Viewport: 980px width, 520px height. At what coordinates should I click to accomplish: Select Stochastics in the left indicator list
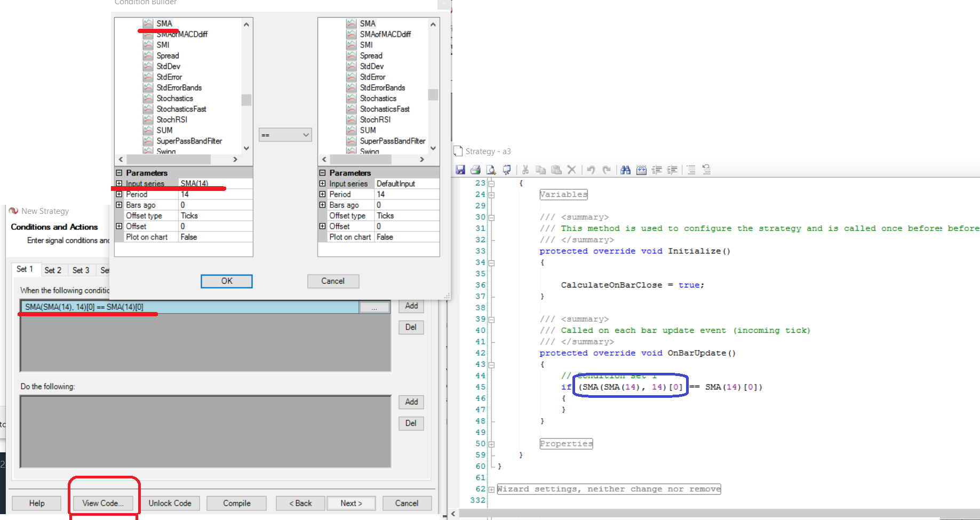175,98
